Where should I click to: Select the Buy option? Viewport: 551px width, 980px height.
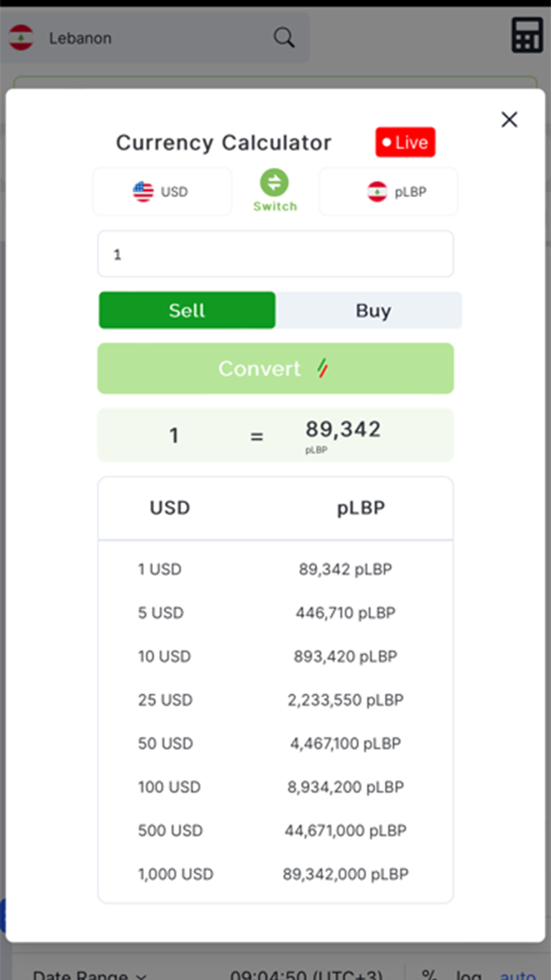coord(372,310)
